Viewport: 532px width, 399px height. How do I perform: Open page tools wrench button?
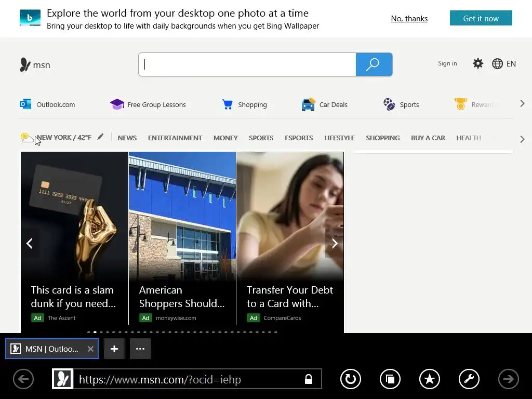469,379
